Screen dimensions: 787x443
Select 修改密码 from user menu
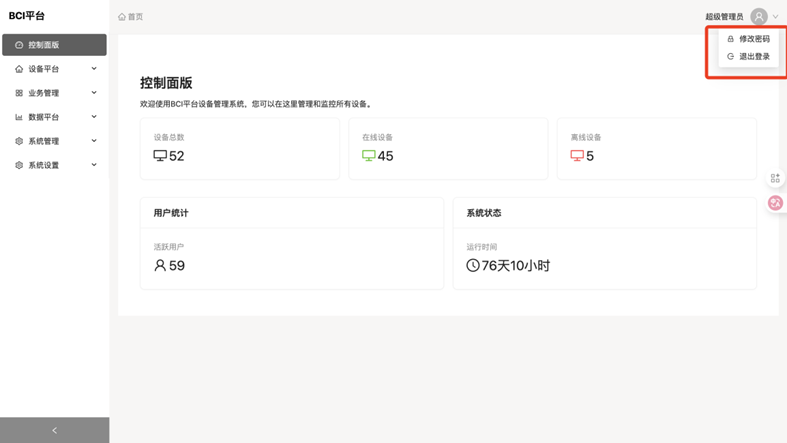[754, 39]
